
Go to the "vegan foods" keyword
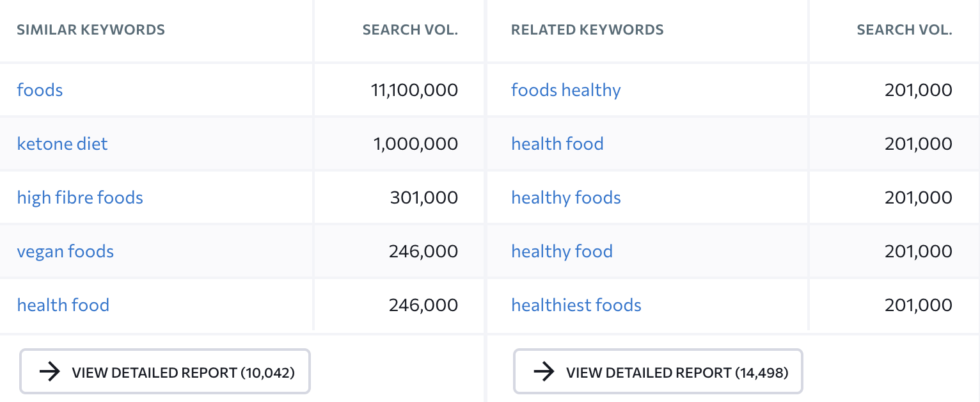coord(65,251)
